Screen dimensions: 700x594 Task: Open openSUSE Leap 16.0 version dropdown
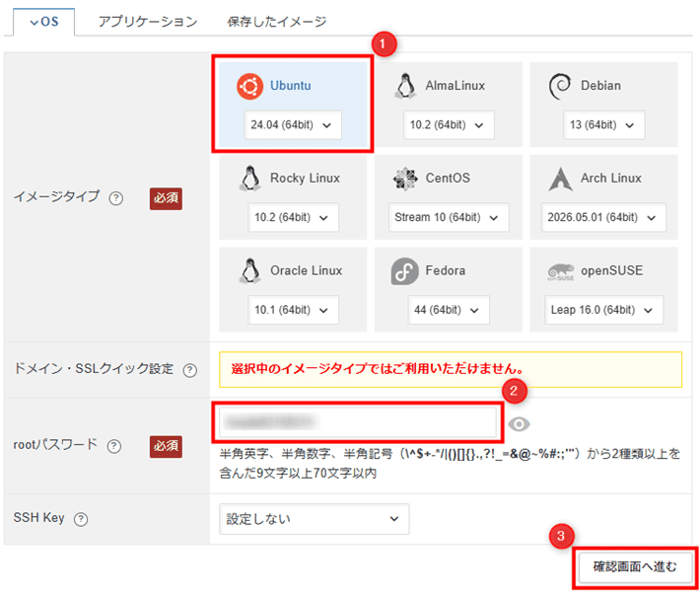(603, 310)
